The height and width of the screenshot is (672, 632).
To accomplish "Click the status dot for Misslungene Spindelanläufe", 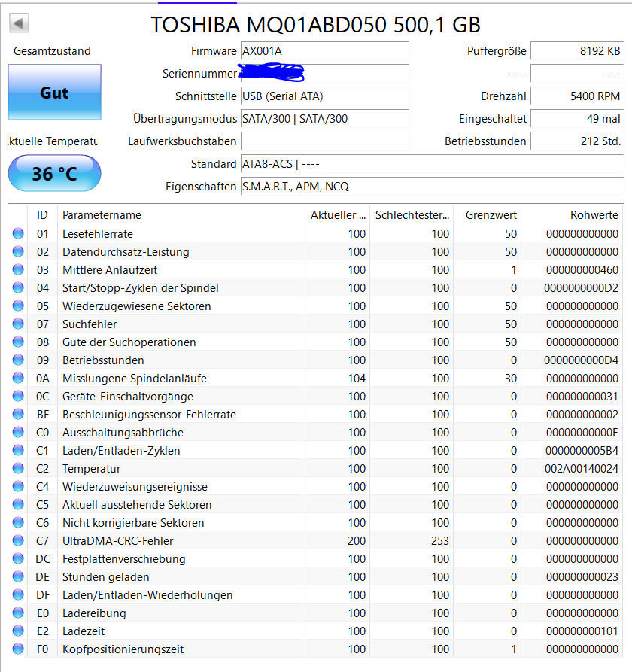I will [18, 378].
